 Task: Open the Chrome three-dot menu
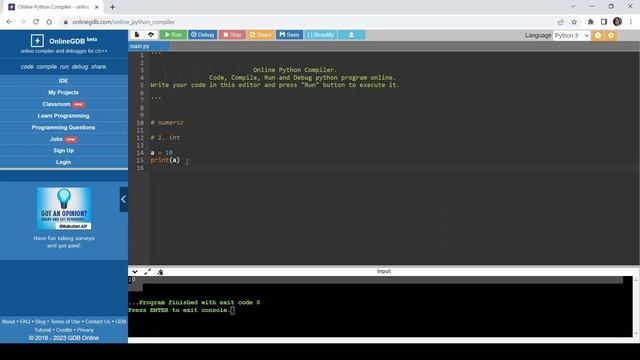point(631,22)
